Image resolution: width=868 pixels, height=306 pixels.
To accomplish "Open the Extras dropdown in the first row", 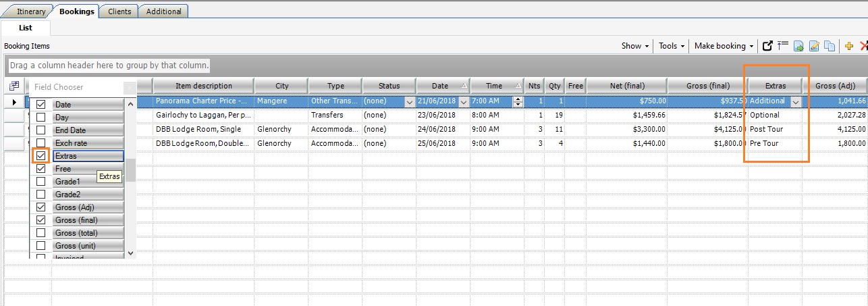I will (x=796, y=101).
